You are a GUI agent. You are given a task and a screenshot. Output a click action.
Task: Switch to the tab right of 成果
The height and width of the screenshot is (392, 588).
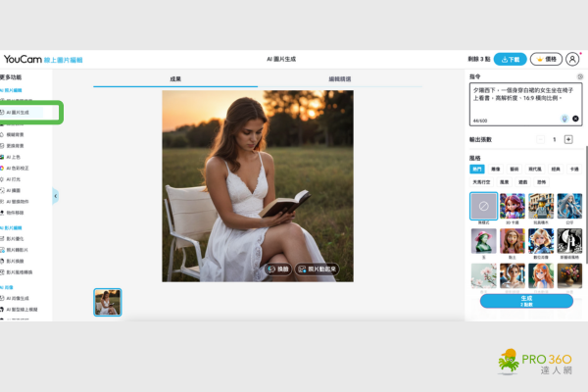340,78
